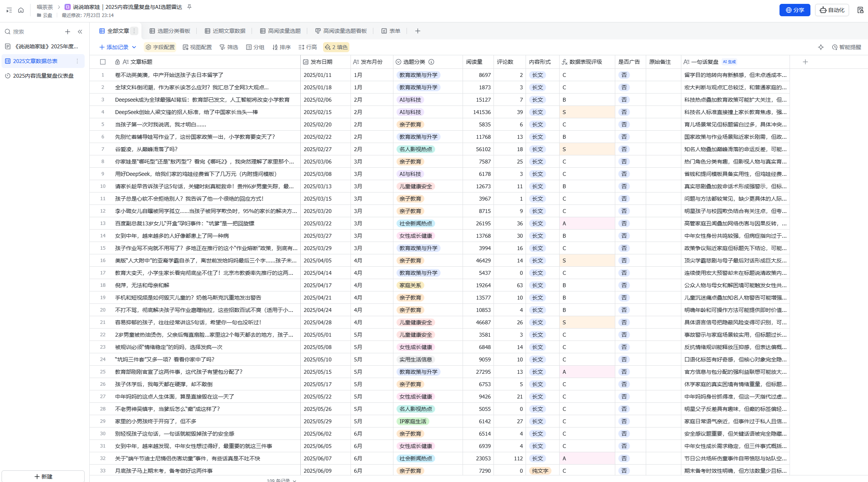Open the 分组 grouping tool
The width and height of the screenshot is (868, 482).
255,47
